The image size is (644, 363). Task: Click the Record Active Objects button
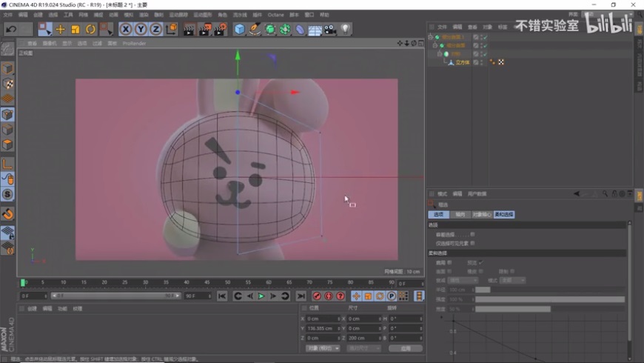click(317, 296)
